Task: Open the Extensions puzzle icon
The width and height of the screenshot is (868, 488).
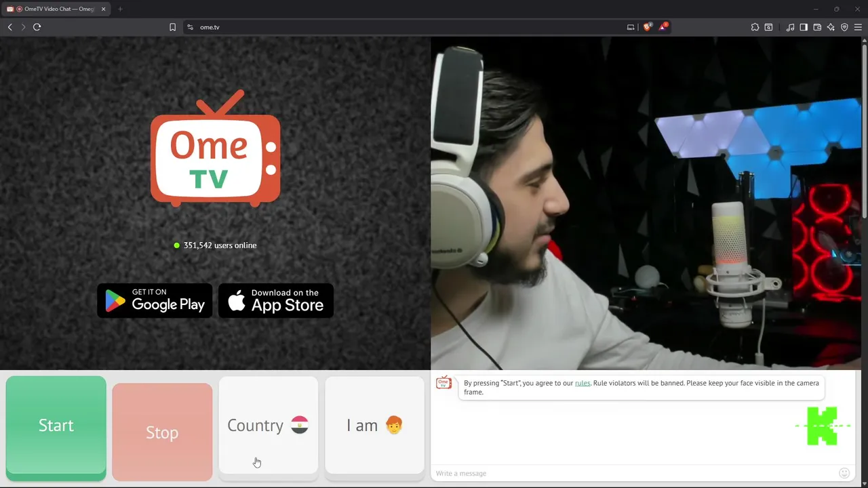Action: (755, 27)
